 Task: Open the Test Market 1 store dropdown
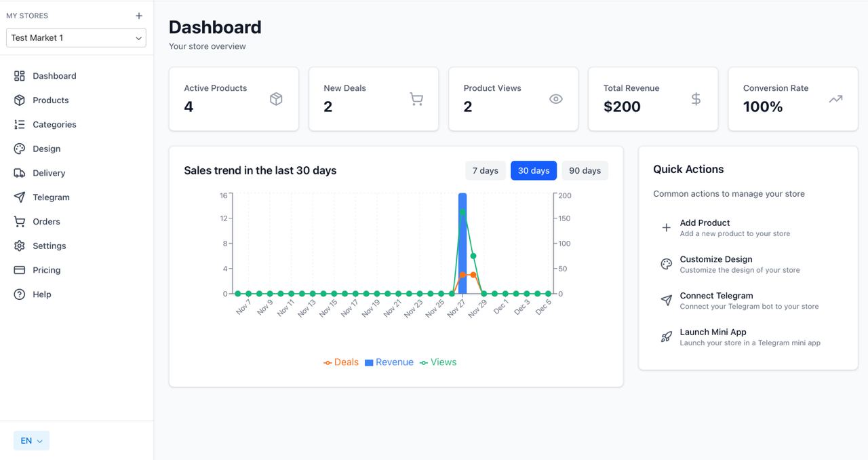(76, 38)
